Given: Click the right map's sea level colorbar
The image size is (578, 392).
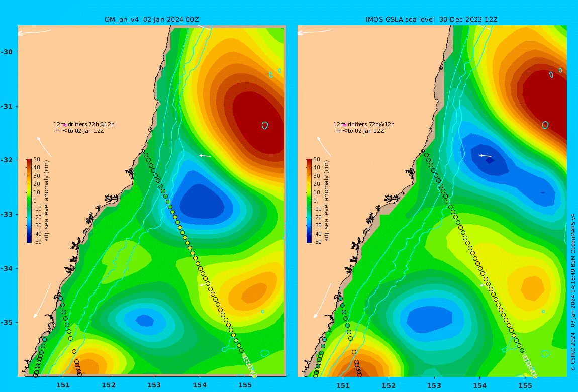Looking at the screenshot, I should point(309,201).
